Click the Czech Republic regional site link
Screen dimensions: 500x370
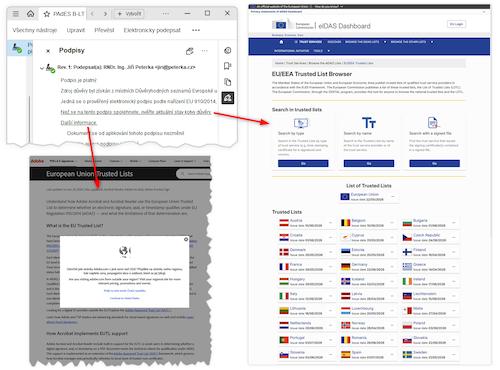[x=125, y=291]
